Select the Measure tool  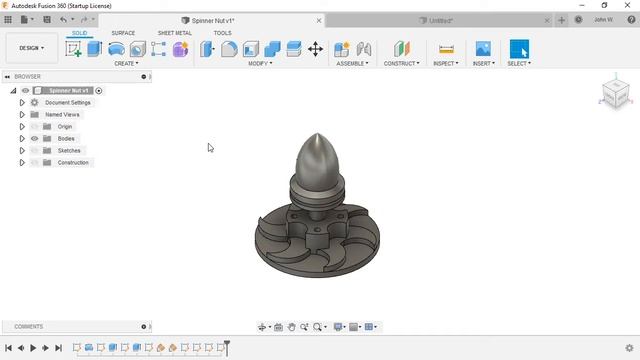coord(446,49)
